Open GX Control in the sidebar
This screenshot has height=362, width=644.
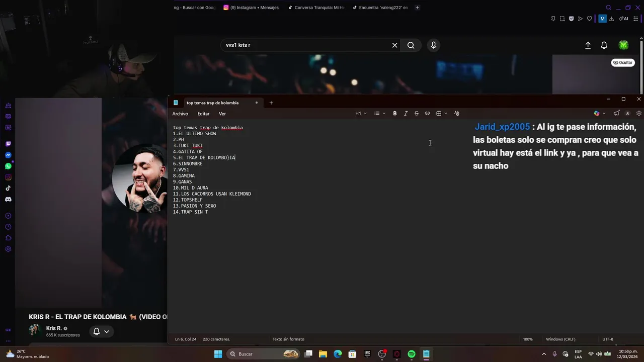click(8, 330)
